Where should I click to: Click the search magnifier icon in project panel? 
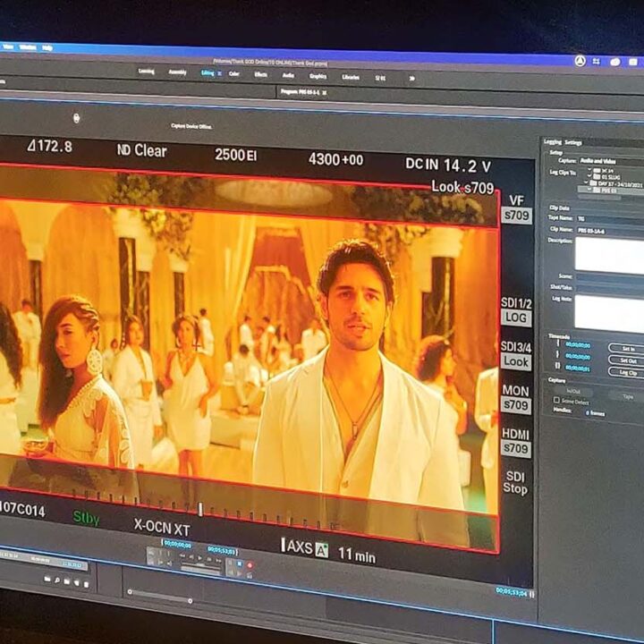click(56, 580)
